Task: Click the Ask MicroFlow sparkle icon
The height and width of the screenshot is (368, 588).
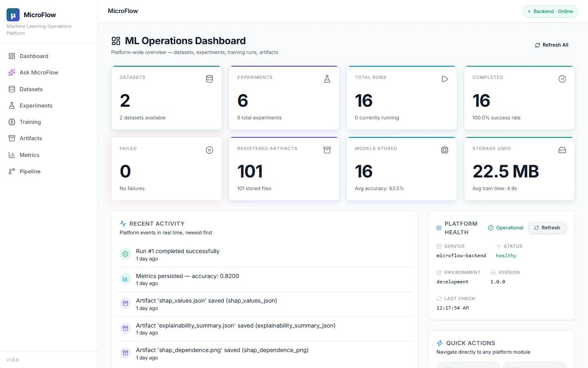Action: [x=12, y=72]
